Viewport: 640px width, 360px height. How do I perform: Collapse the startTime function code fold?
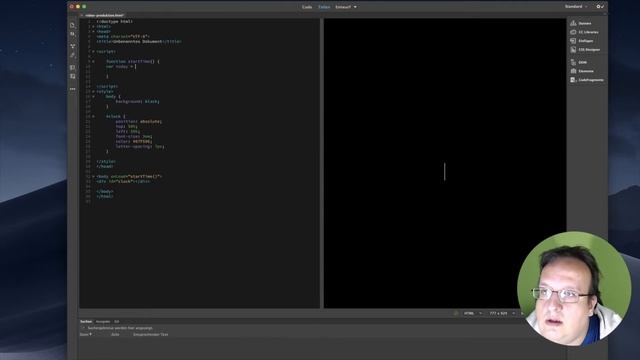coord(93,62)
